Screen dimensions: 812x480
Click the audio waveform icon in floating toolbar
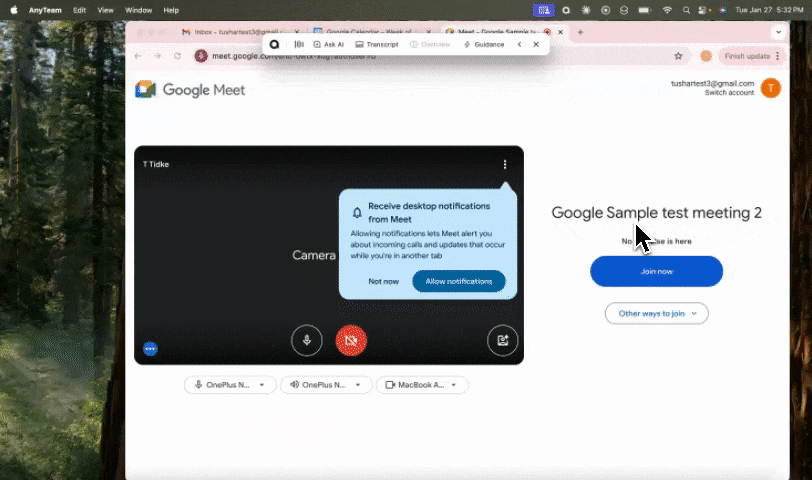point(299,45)
